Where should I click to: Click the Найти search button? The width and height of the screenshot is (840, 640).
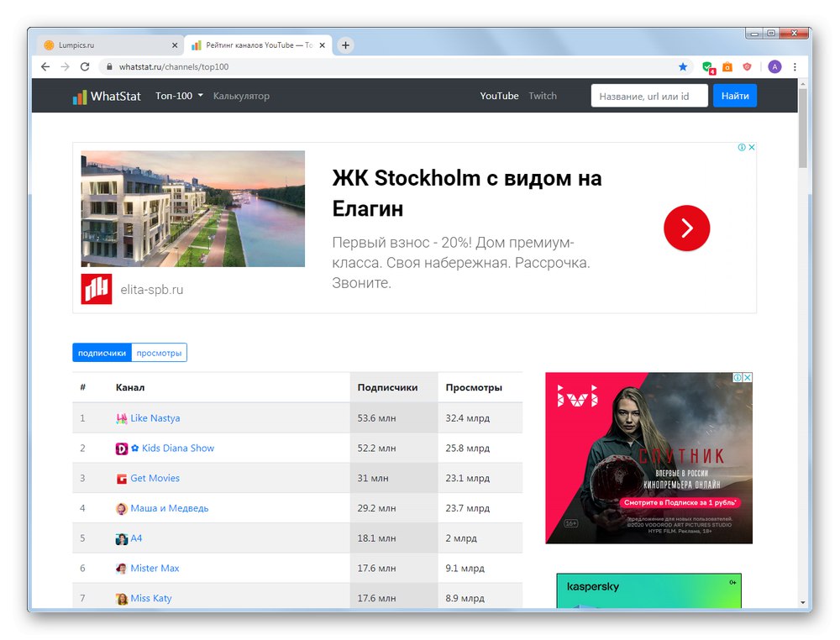coord(734,96)
